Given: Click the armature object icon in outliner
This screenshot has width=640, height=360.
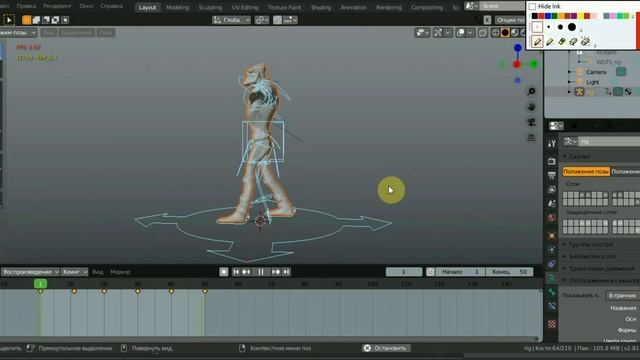Looking at the screenshot, I should (579, 92).
